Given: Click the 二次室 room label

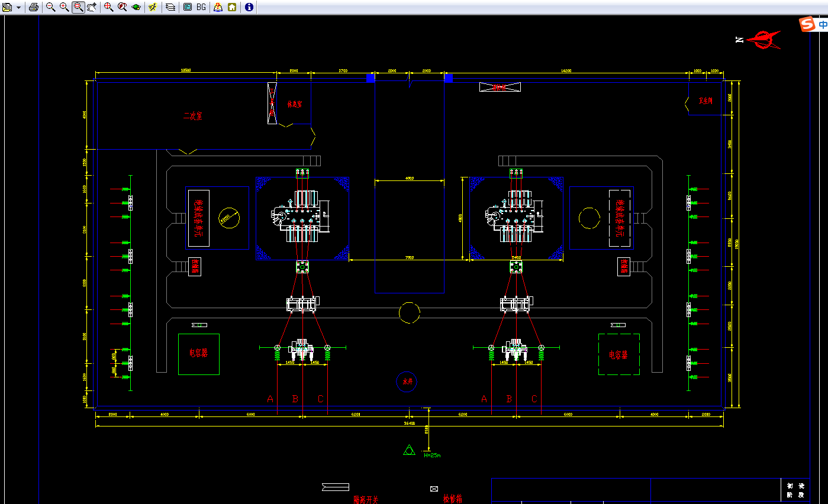Looking at the screenshot, I should click(192, 116).
